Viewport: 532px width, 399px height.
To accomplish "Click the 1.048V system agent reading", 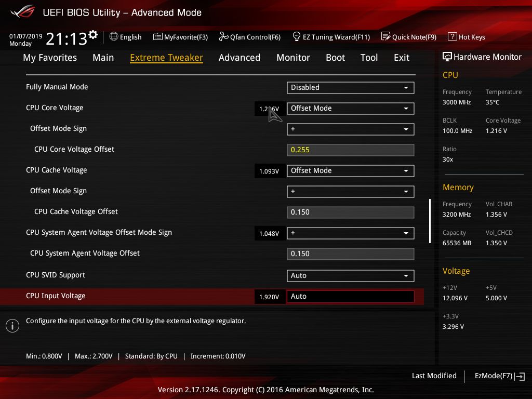I will pyautogui.click(x=270, y=234).
